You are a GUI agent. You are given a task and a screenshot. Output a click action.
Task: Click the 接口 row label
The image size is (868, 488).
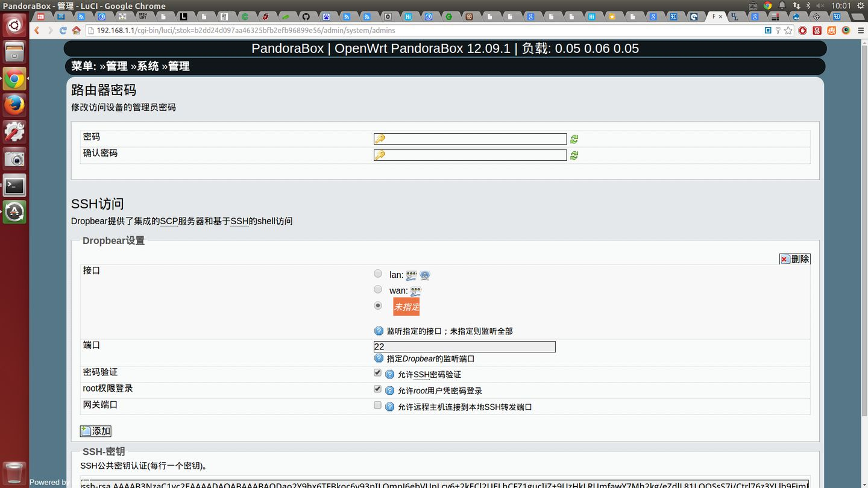click(92, 271)
